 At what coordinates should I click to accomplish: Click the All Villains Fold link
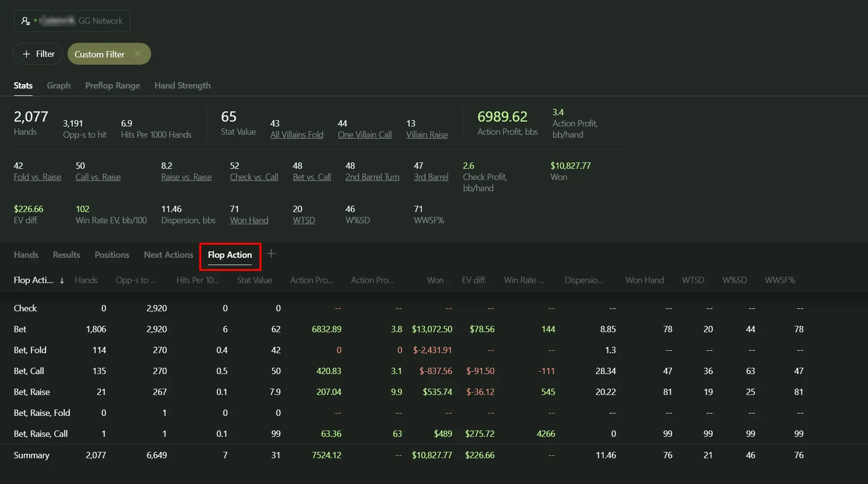[296, 135]
